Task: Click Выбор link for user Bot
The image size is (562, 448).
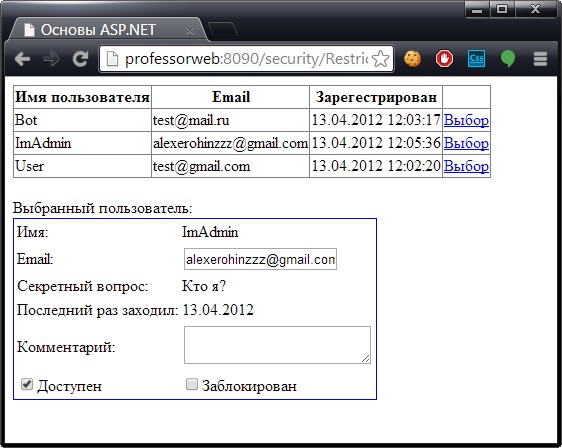Action: [x=466, y=120]
